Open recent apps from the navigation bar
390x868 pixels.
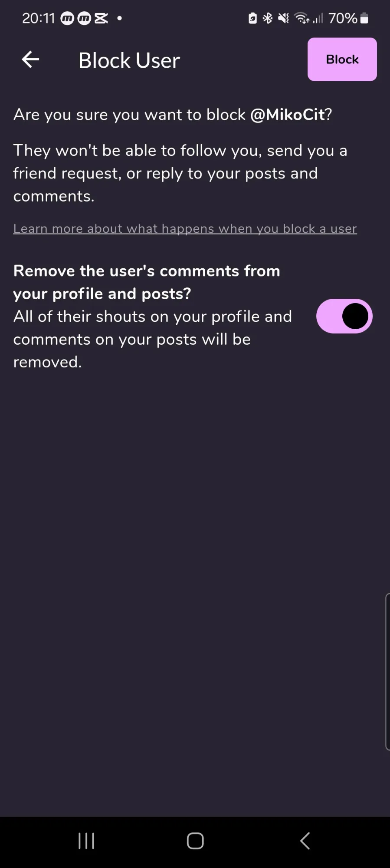tap(86, 841)
